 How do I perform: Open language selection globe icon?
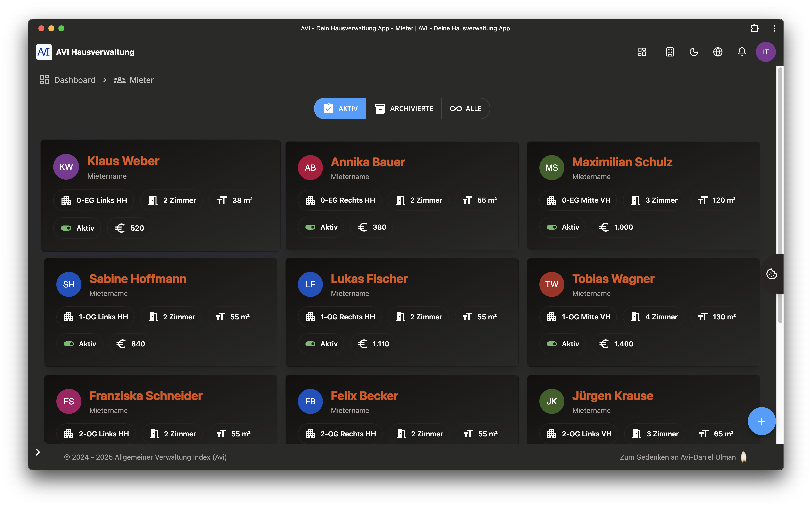coord(718,52)
